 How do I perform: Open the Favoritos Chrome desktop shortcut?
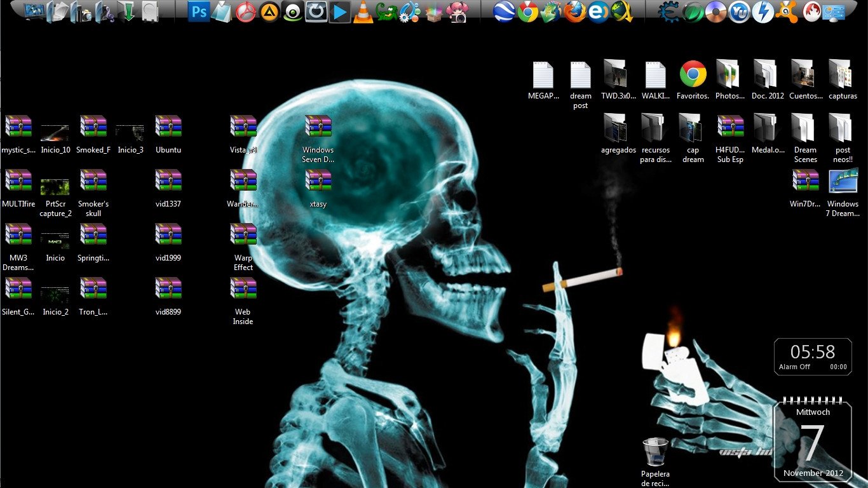(693, 80)
